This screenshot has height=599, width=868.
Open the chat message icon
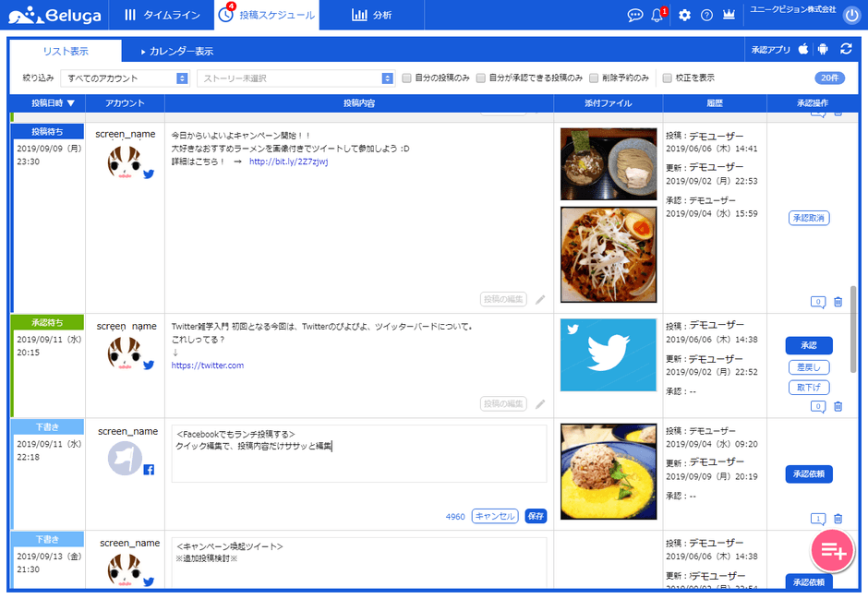coord(634,15)
